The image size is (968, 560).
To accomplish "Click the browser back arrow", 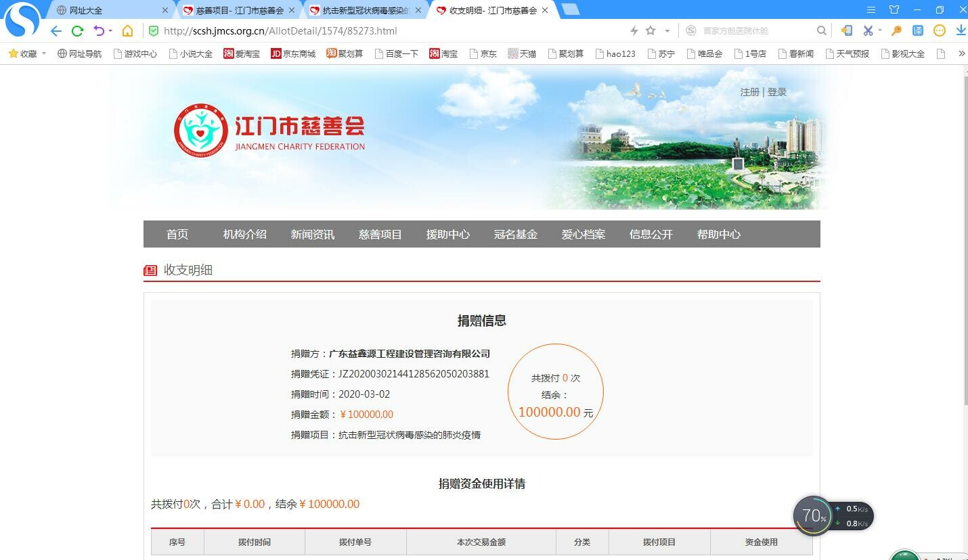I will (x=56, y=31).
